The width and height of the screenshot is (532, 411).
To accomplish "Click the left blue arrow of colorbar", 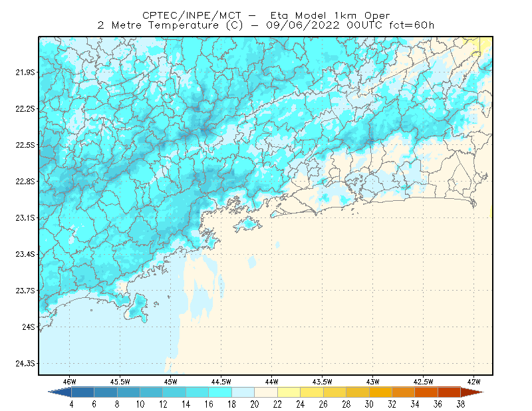I will coord(60,392).
